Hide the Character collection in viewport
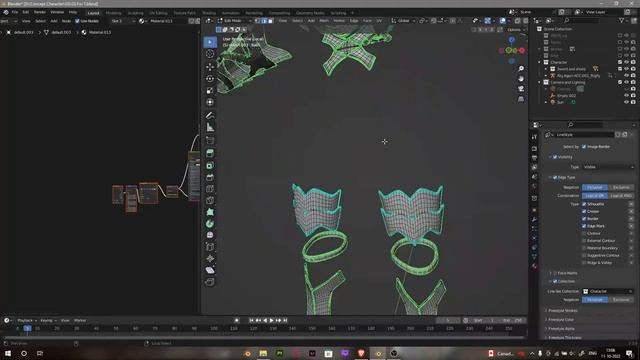640x360 pixels. [627, 62]
